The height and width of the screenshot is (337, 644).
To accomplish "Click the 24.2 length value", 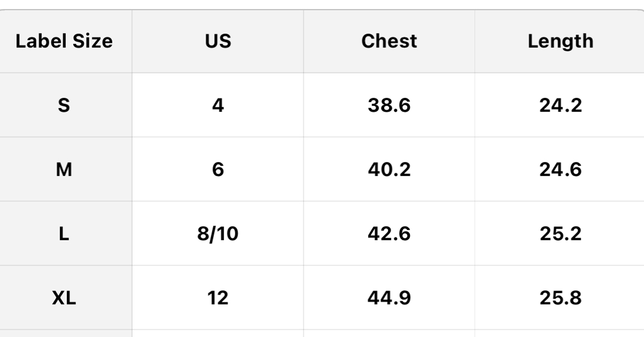I will [x=560, y=105].
